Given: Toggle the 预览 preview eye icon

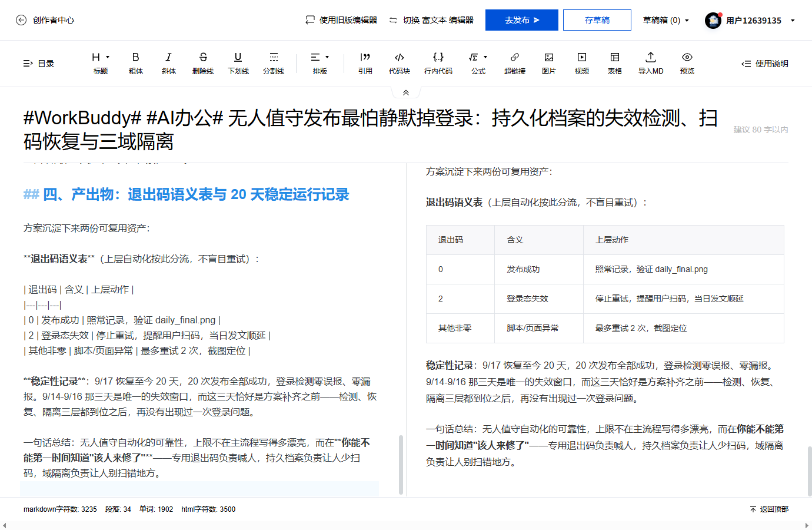Looking at the screenshot, I should click(687, 63).
